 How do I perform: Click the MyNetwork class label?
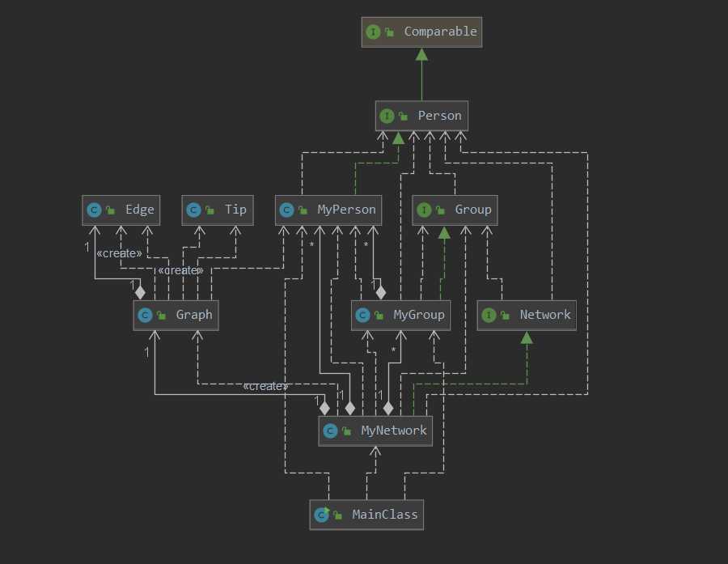(394, 430)
